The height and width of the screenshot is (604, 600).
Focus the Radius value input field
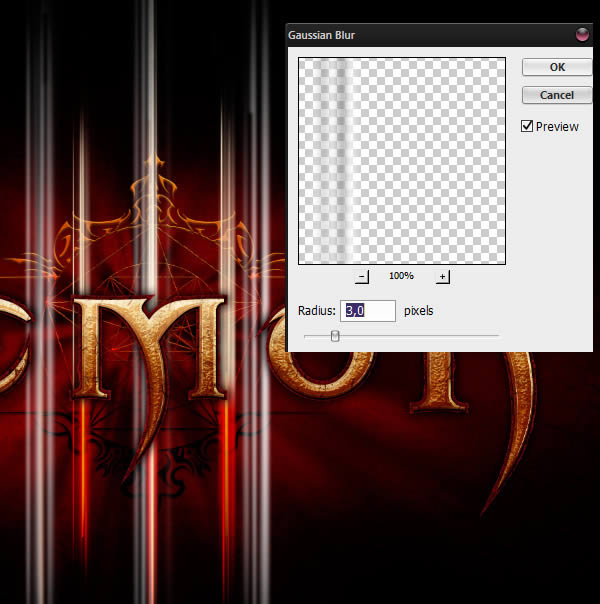pyautogui.click(x=368, y=311)
